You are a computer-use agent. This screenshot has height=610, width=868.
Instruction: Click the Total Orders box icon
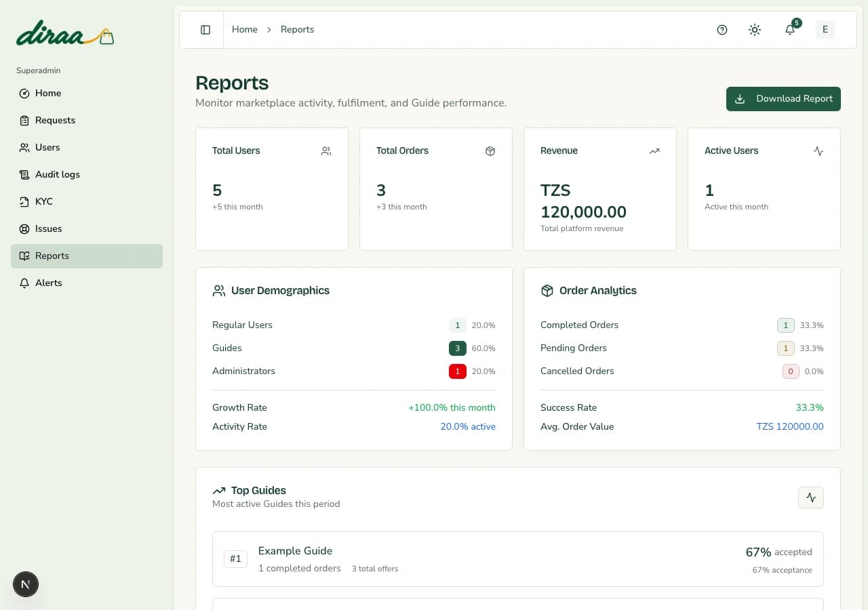pyautogui.click(x=490, y=151)
